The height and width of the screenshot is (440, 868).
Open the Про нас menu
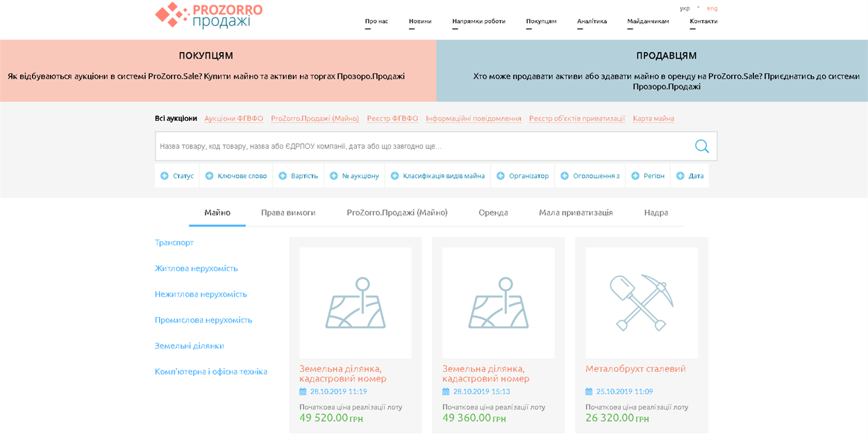click(376, 22)
